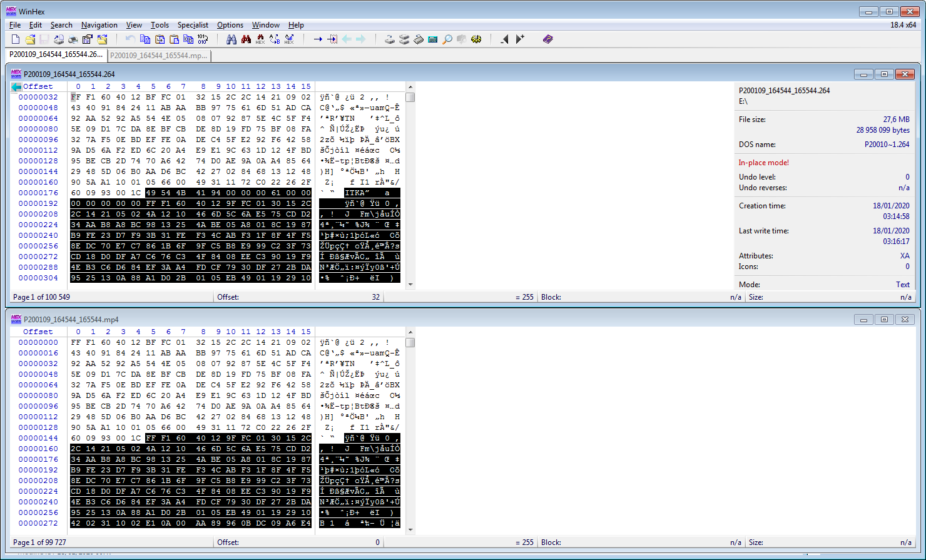The width and height of the screenshot is (926, 560).
Task: Click the Paste clipboard toolbar icon
Action: coord(174,39)
